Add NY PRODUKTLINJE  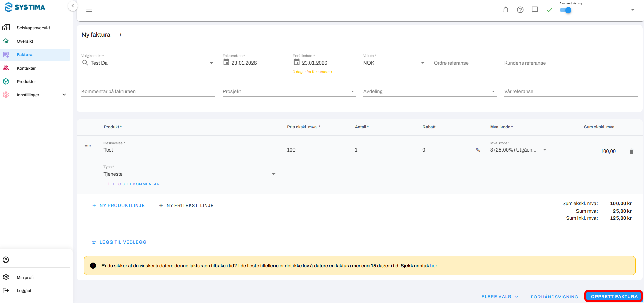[118, 206]
